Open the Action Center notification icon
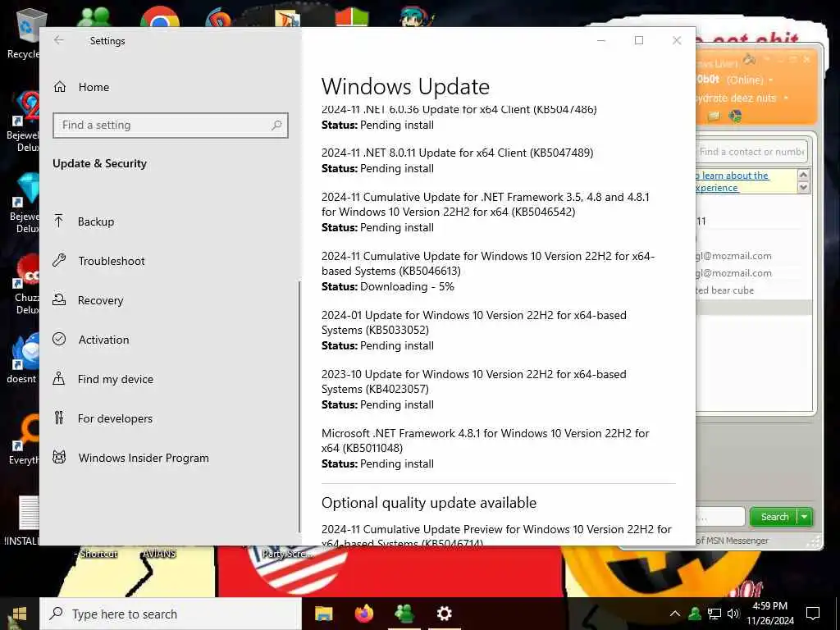Viewport: 840px width, 630px height. click(x=813, y=614)
